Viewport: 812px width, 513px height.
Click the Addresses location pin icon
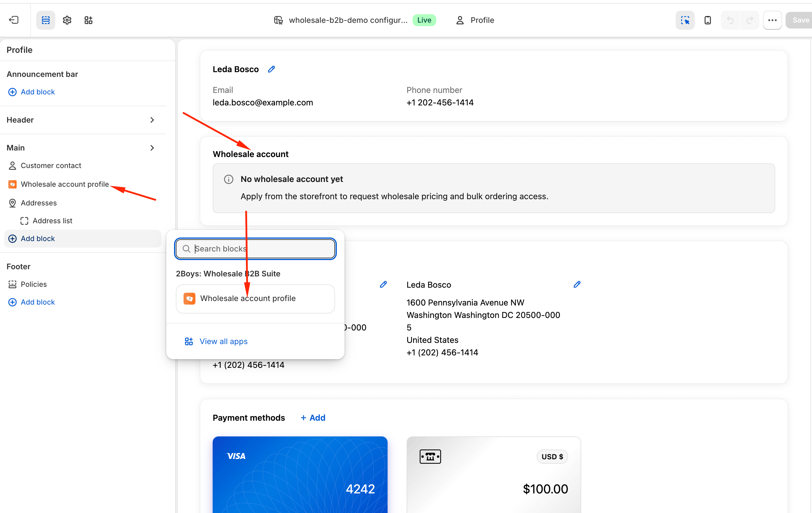coord(12,203)
